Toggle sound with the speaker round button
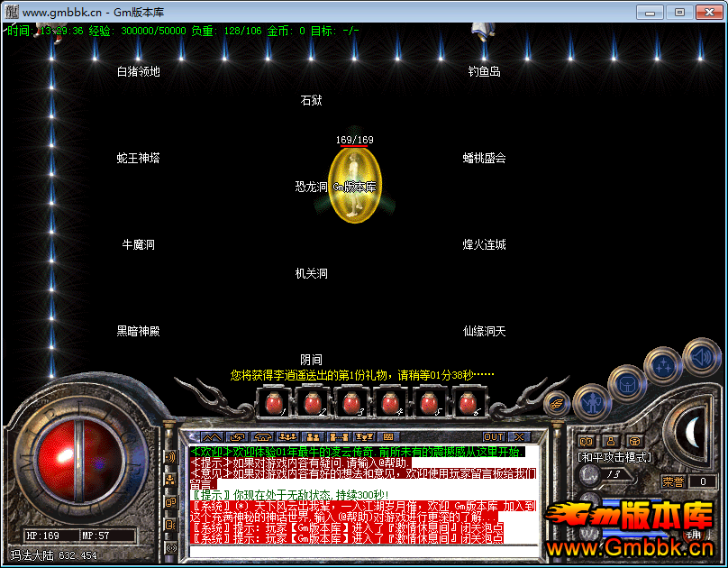The width and height of the screenshot is (728, 568). pyautogui.click(x=702, y=358)
